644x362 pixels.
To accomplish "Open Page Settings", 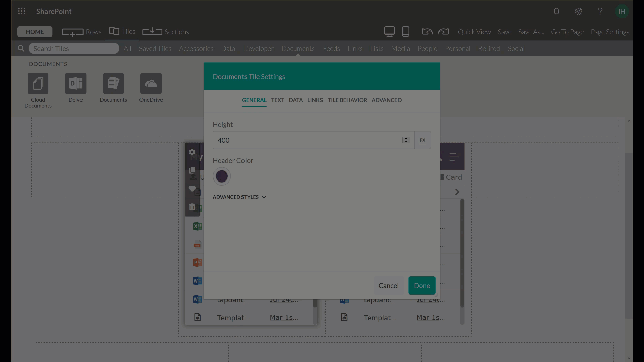I will pos(610,32).
